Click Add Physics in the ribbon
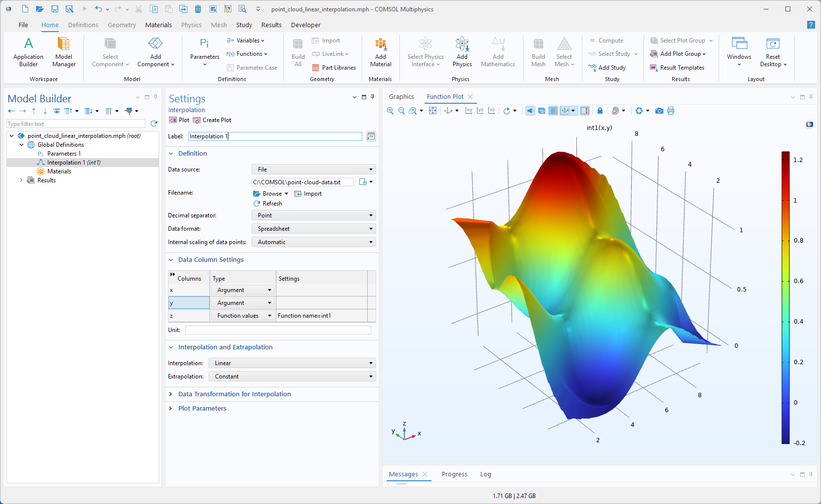The image size is (821, 504). click(x=462, y=52)
